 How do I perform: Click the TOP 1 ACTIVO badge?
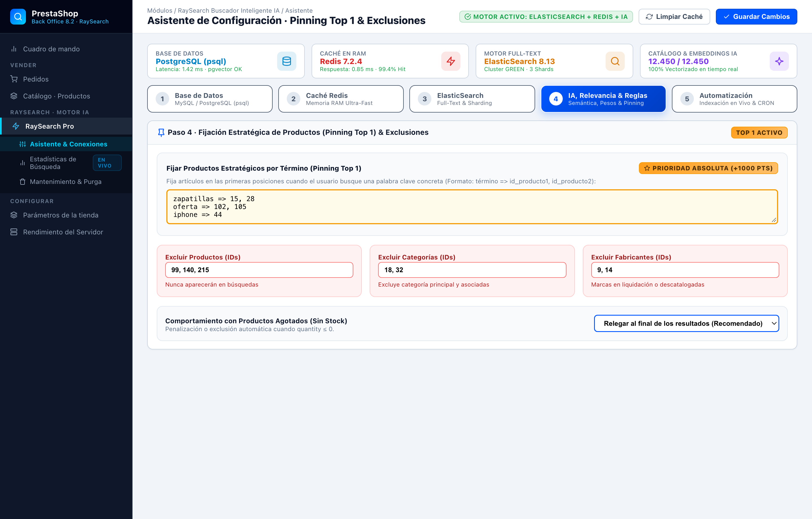point(759,133)
